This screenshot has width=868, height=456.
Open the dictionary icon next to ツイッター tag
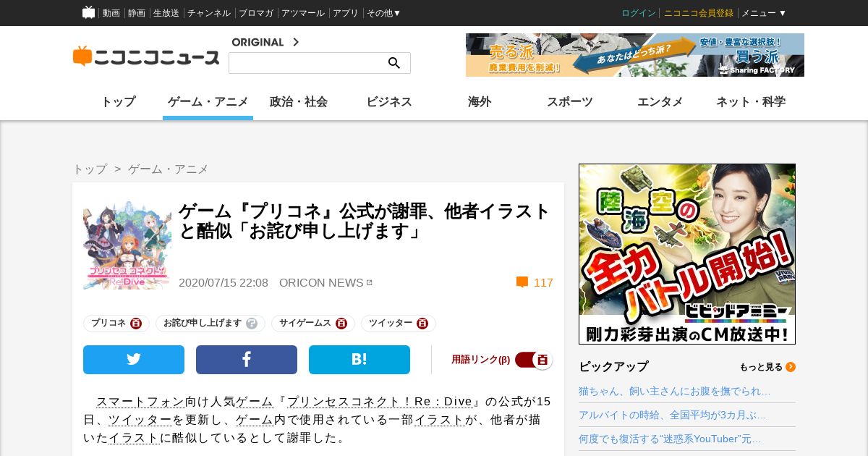click(422, 324)
